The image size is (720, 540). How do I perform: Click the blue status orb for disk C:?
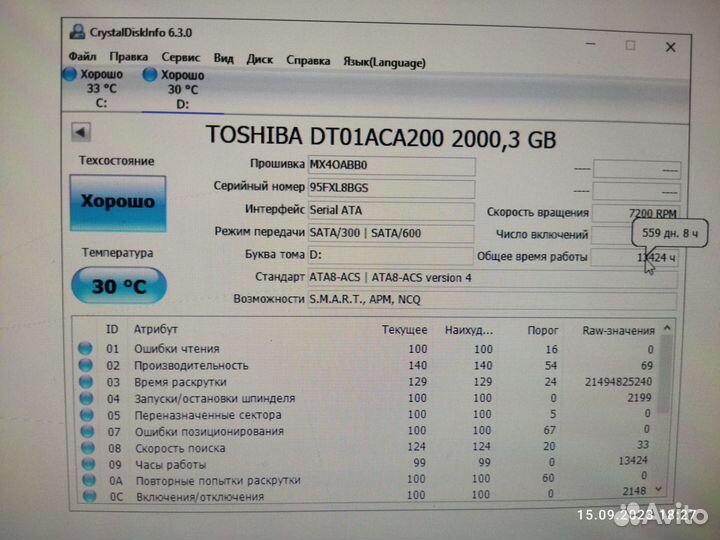[x=70, y=74]
